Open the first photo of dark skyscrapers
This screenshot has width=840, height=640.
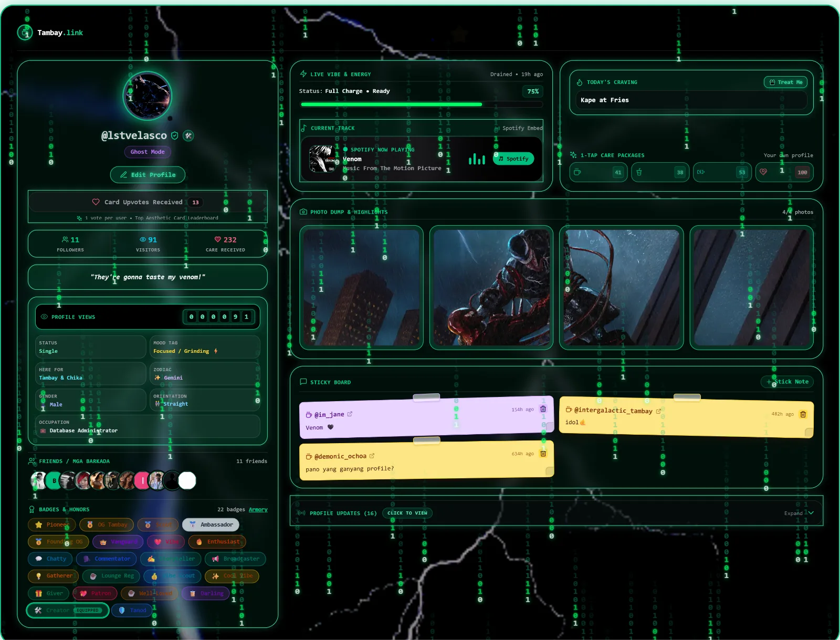(361, 288)
